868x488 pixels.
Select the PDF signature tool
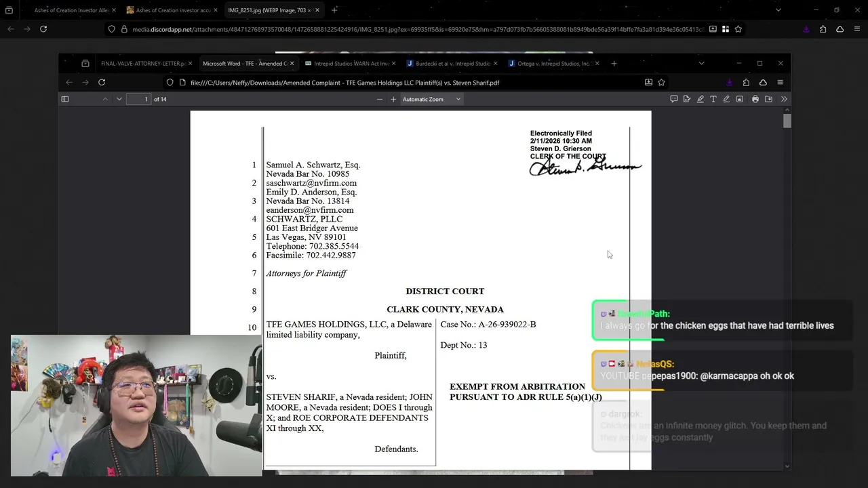click(x=687, y=99)
